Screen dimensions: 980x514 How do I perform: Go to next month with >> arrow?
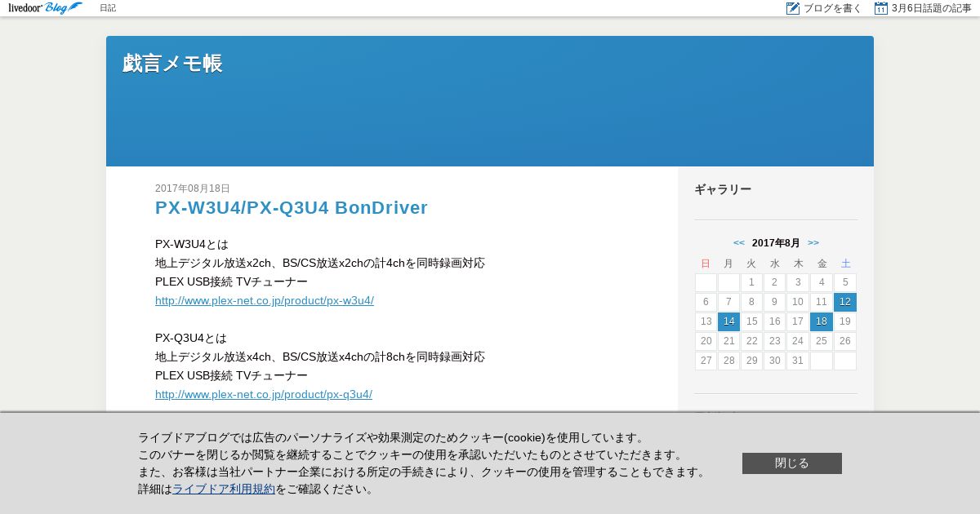[x=813, y=243]
